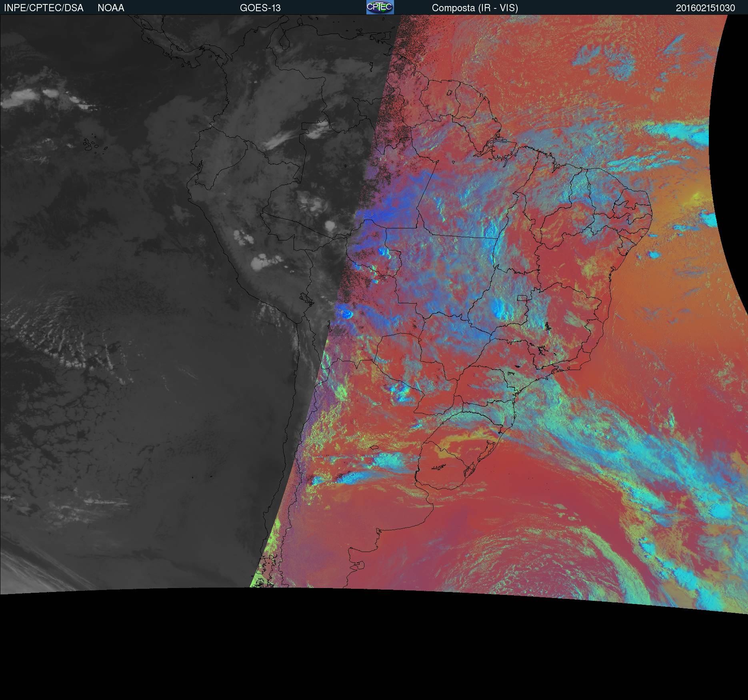Click the INPE/CPTEC/DSA header label

point(44,8)
